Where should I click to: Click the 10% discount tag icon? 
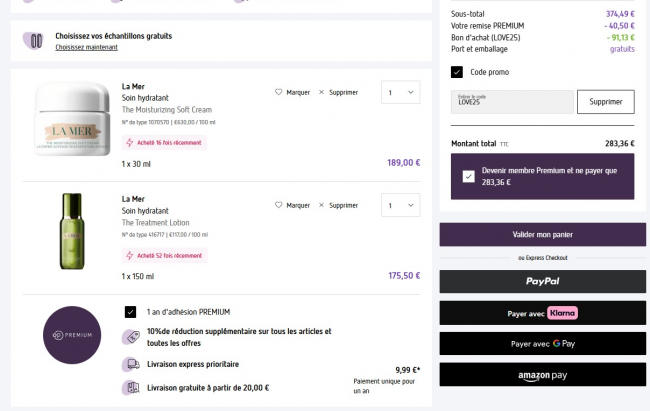130,336
